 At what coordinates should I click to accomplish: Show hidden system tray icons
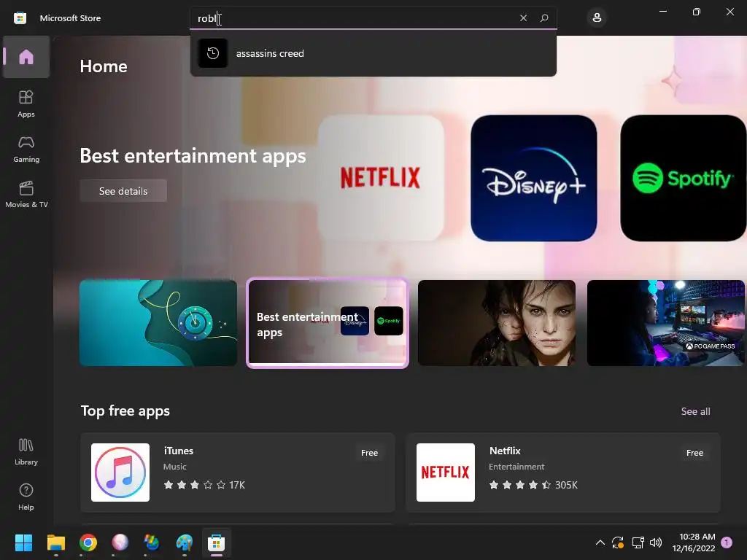pyautogui.click(x=600, y=542)
